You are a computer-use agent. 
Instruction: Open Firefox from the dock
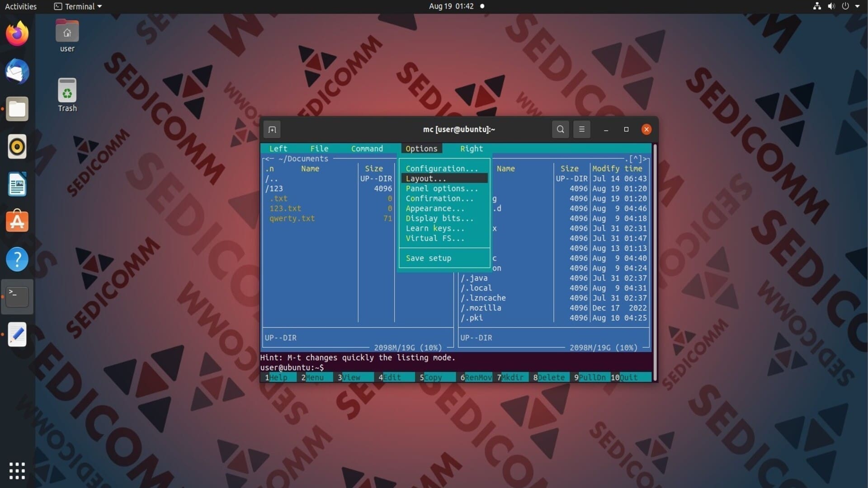[x=17, y=33]
